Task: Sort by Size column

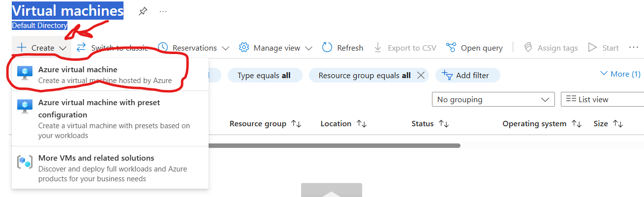Action: click(x=608, y=124)
